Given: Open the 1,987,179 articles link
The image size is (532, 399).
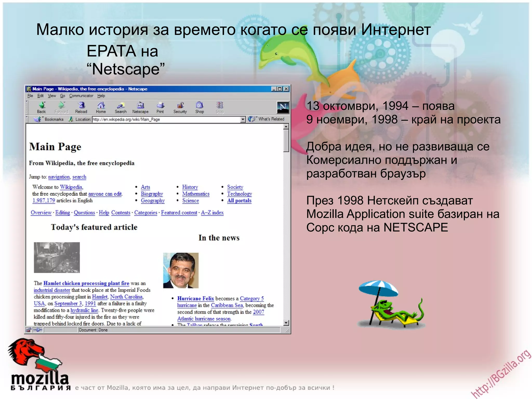Looking at the screenshot, I should (44, 201).
